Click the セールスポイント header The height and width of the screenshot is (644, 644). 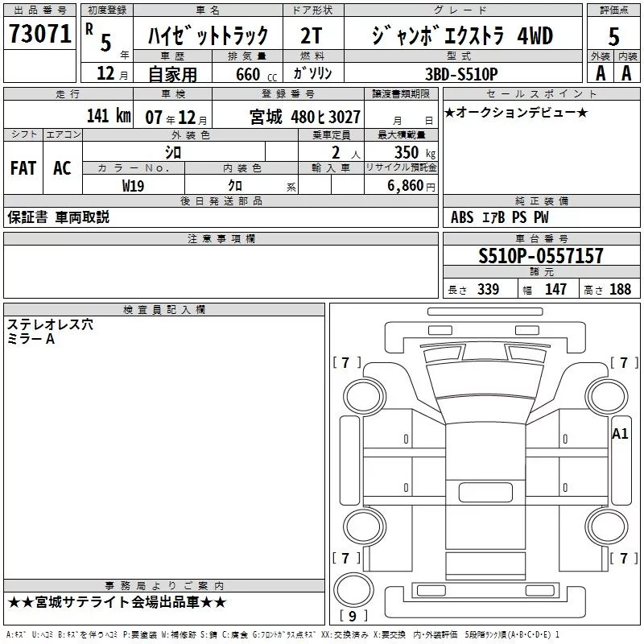pos(541,93)
